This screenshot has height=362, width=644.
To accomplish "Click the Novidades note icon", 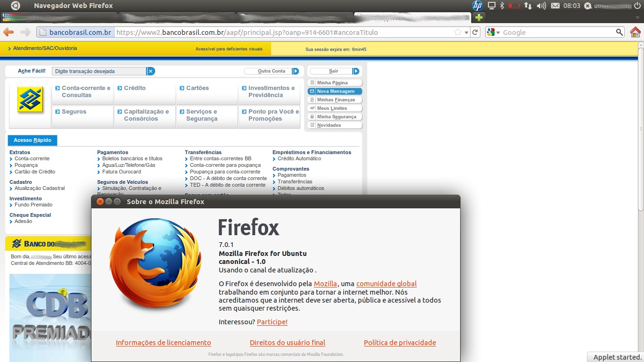I will (312, 125).
